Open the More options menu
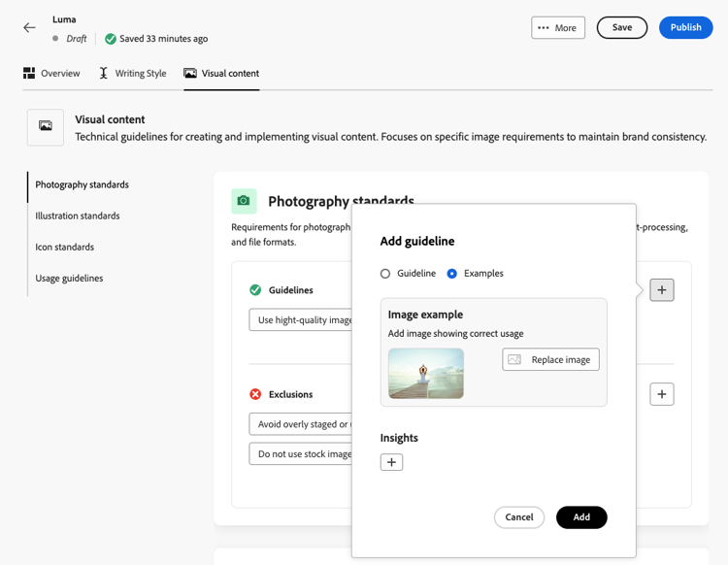The height and width of the screenshot is (565, 728). [558, 28]
